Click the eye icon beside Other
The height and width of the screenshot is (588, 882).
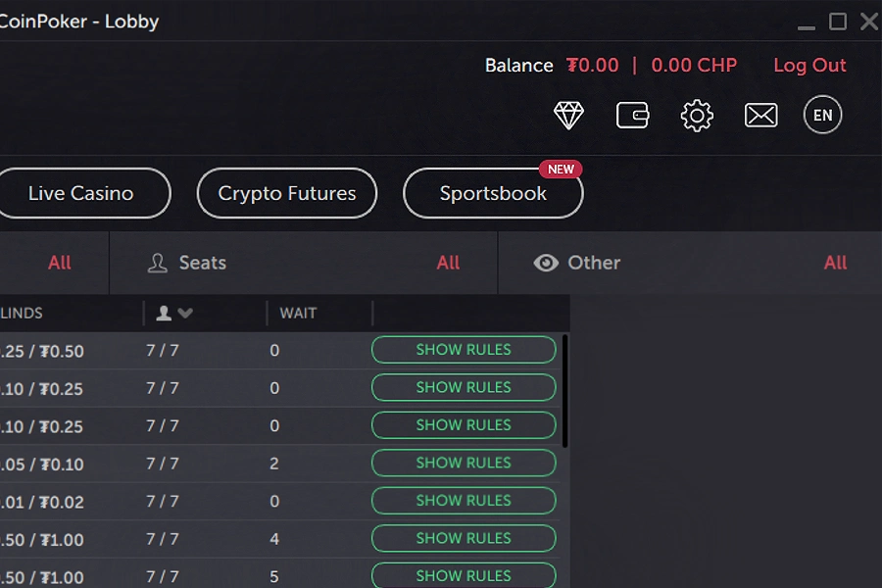click(x=546, y=263)
